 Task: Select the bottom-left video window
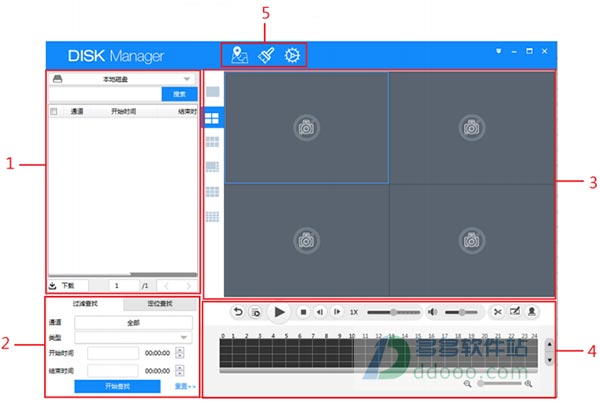[x=307, y=240]
